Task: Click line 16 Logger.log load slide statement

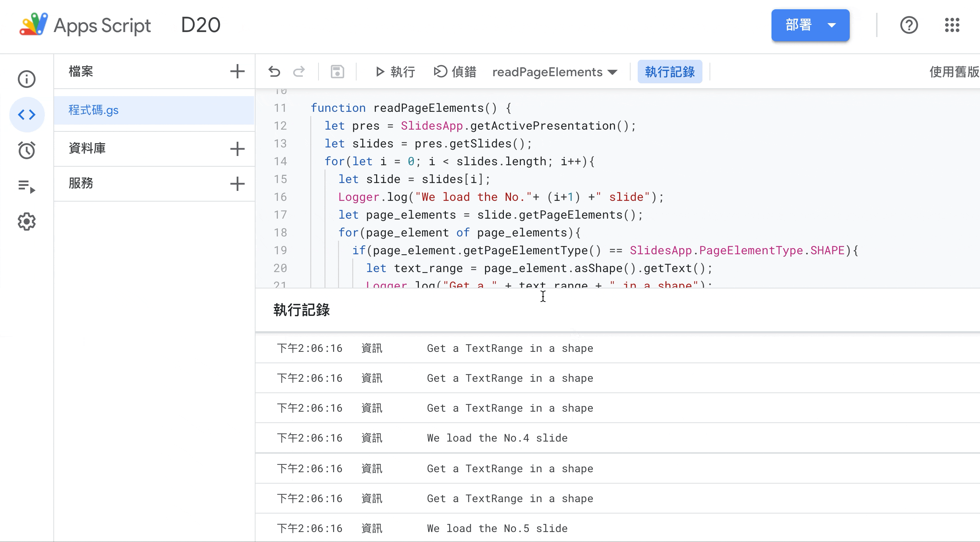Action: 501,197
